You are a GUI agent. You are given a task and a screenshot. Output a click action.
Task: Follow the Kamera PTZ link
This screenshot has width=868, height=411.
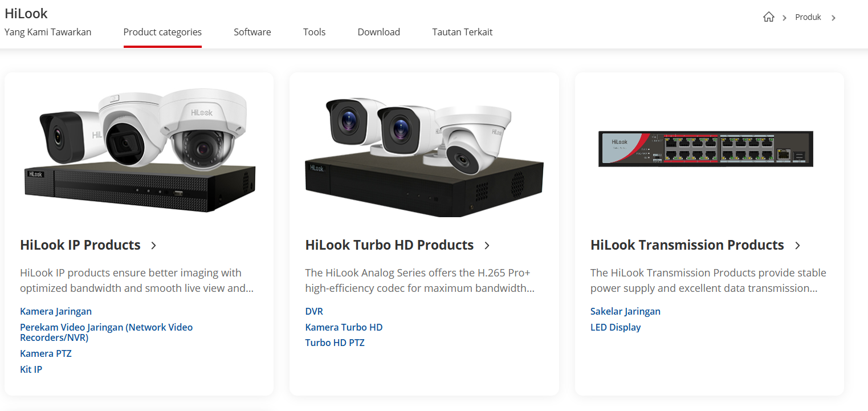coord(46,353)
